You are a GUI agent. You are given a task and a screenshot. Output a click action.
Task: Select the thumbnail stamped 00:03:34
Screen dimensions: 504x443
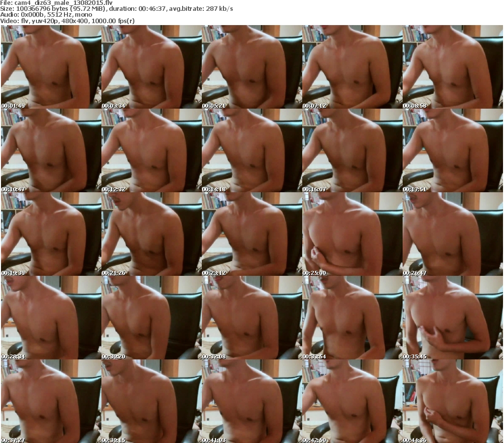[152, 67]
